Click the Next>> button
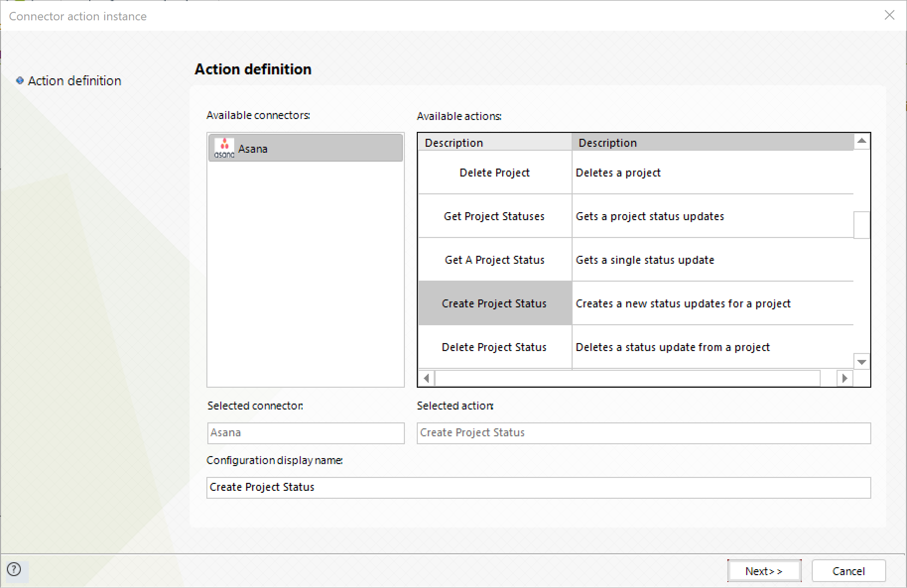 [x=764, y=571]
